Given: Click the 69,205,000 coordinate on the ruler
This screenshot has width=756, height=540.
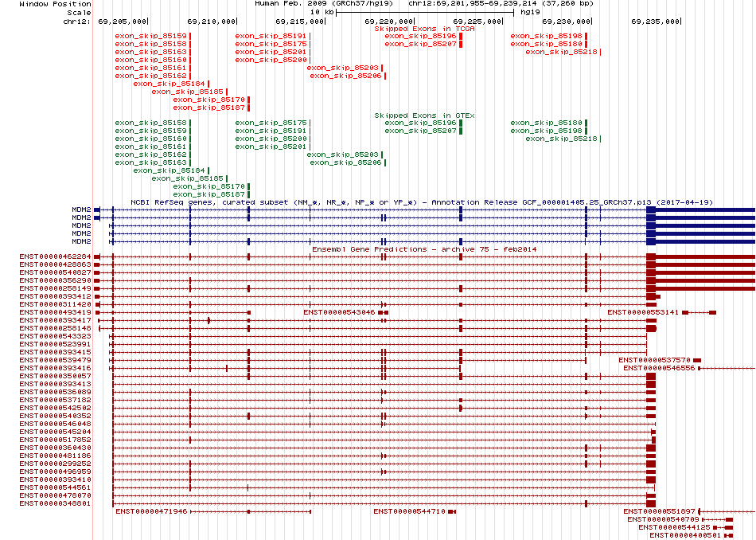Looking at the screenshot, I should (x=122, y=22).
